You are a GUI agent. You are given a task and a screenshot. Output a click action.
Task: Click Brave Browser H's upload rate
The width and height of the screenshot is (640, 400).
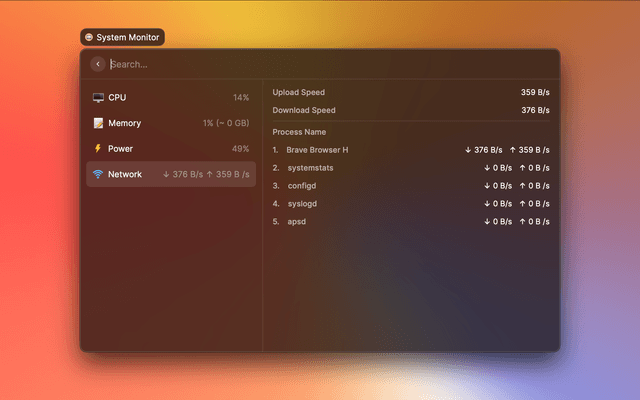click(x=529, y=150)
